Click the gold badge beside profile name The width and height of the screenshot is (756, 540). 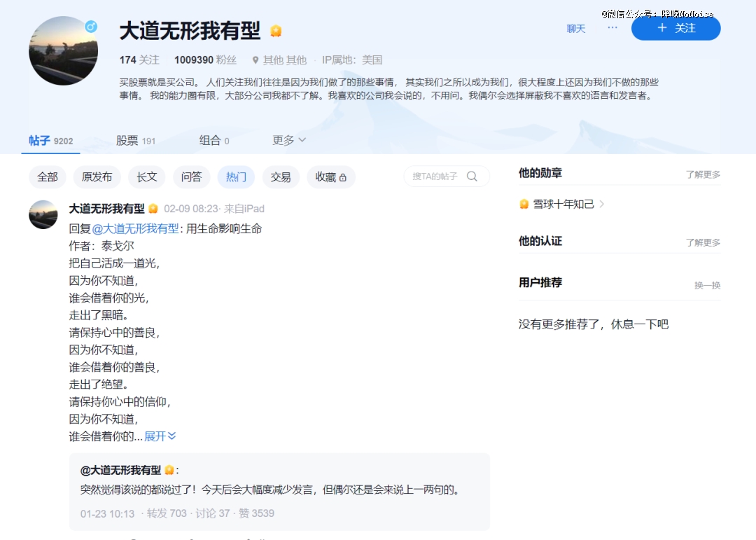276,32
